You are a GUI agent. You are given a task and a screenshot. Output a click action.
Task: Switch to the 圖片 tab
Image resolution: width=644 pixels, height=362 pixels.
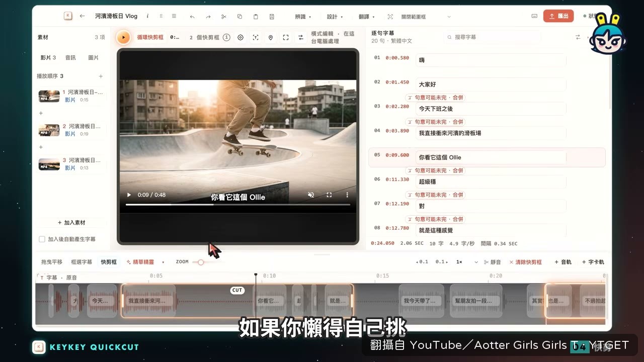(x=93, y=58)
